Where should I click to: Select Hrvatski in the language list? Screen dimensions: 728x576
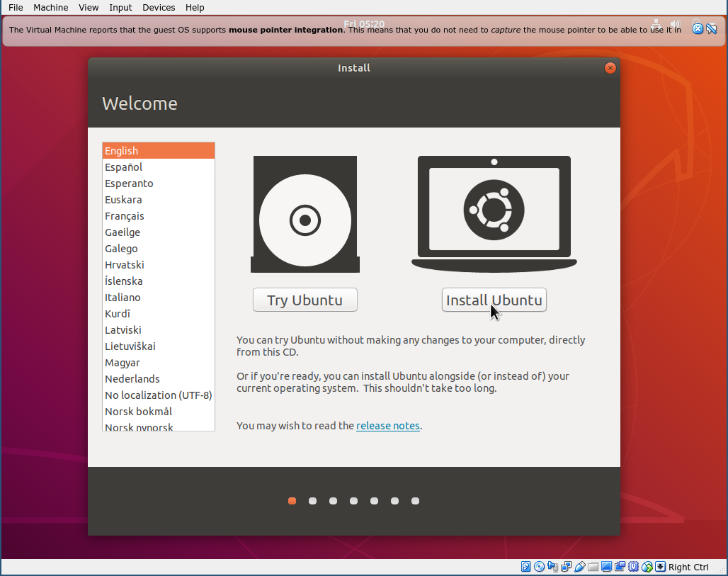coord(159,265)
